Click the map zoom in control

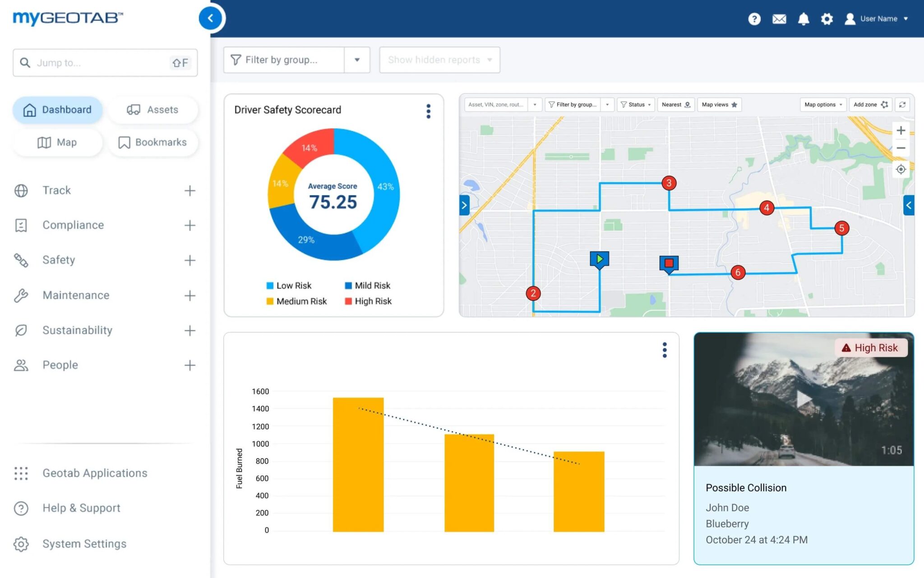tap(901, 130)
